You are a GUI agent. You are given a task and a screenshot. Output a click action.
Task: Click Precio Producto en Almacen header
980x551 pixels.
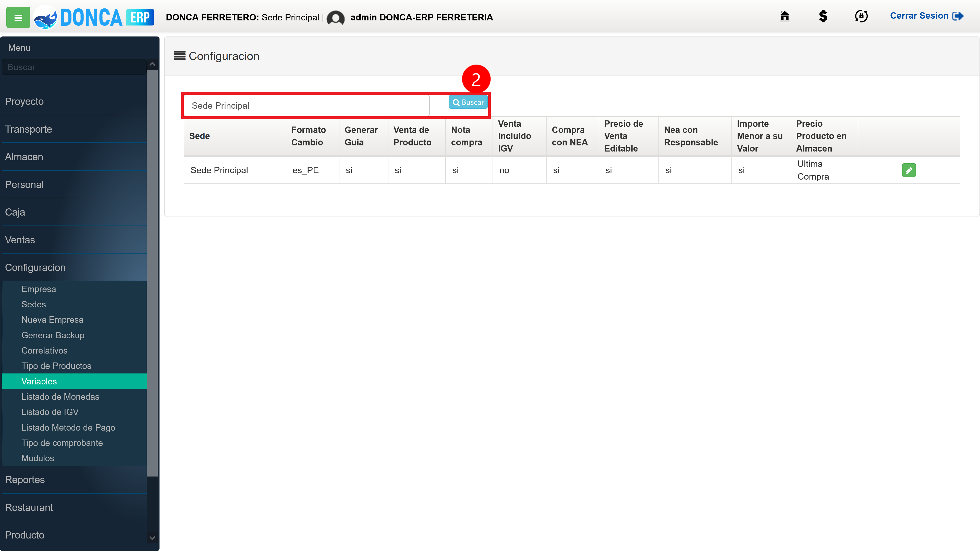824,136
